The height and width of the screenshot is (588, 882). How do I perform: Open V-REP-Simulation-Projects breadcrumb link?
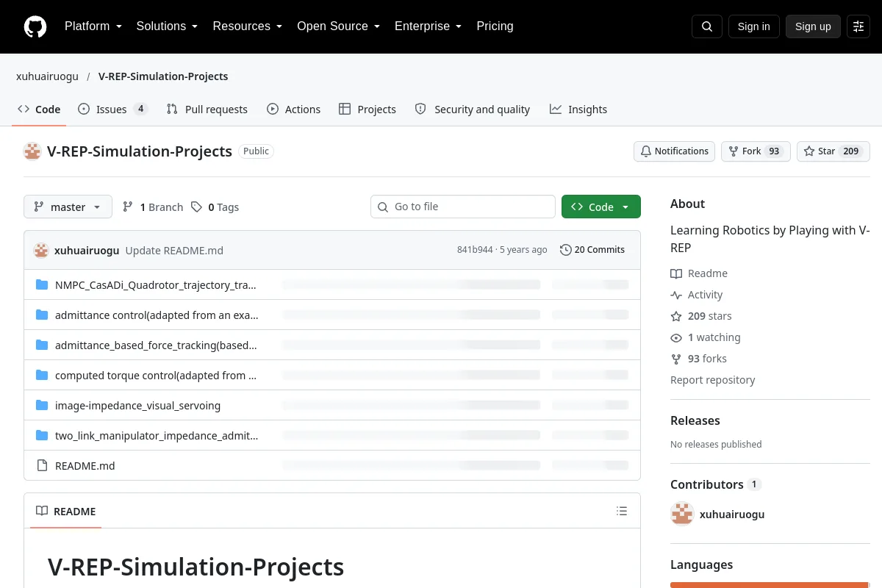click(163, 76)
